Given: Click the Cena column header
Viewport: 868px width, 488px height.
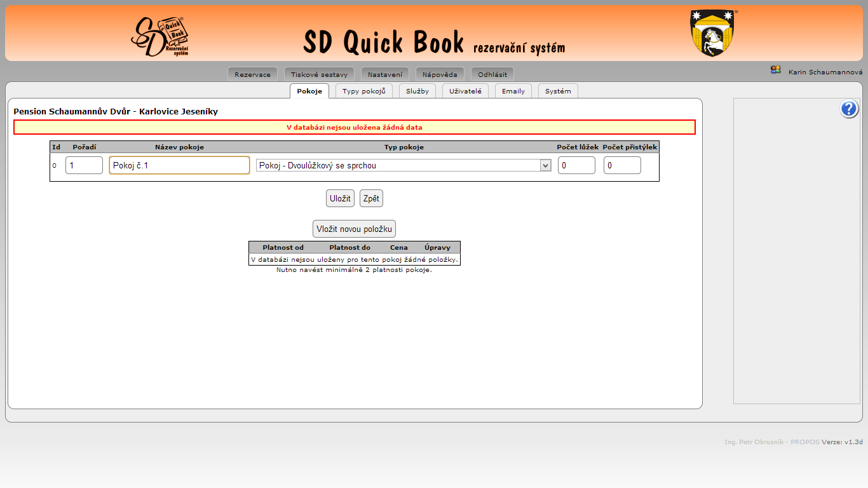Looking at the screenshot, I should coord(399,247).
